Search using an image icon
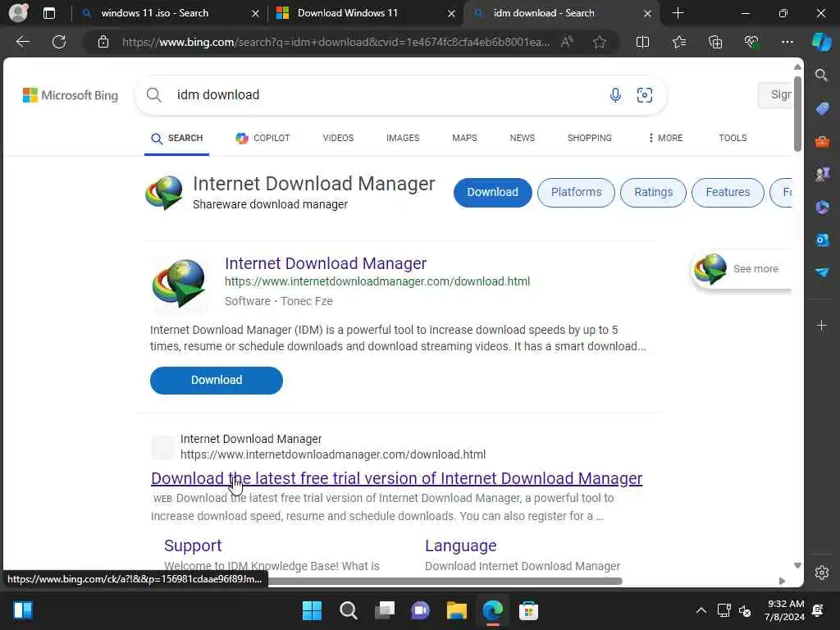840x630 pixels. click(x=645, y=95)
